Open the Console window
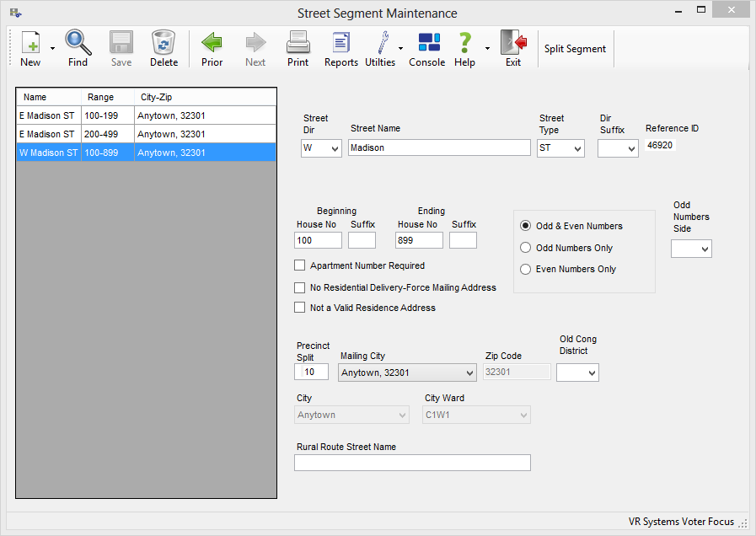The width and height of the screenshot is (756, 536). (427, 48)
